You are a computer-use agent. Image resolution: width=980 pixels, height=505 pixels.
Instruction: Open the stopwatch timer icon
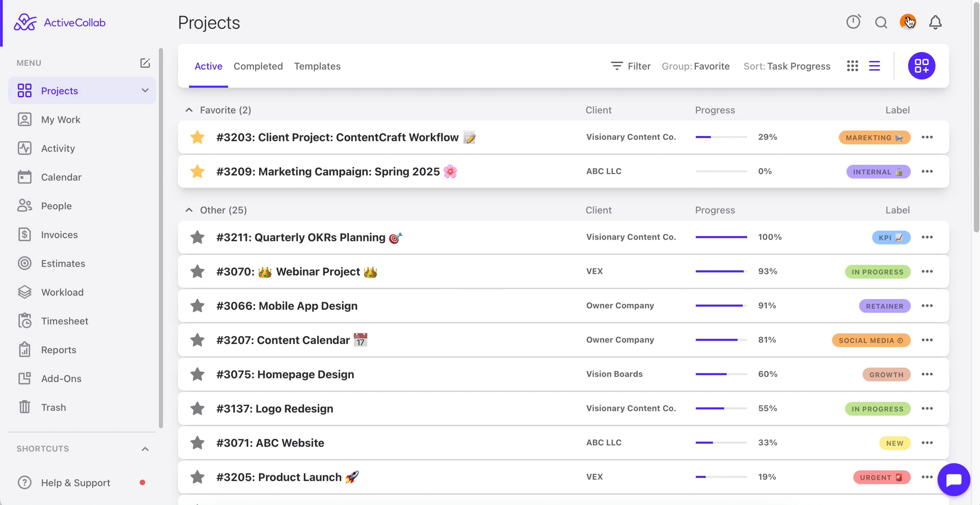tap(853, 22)
